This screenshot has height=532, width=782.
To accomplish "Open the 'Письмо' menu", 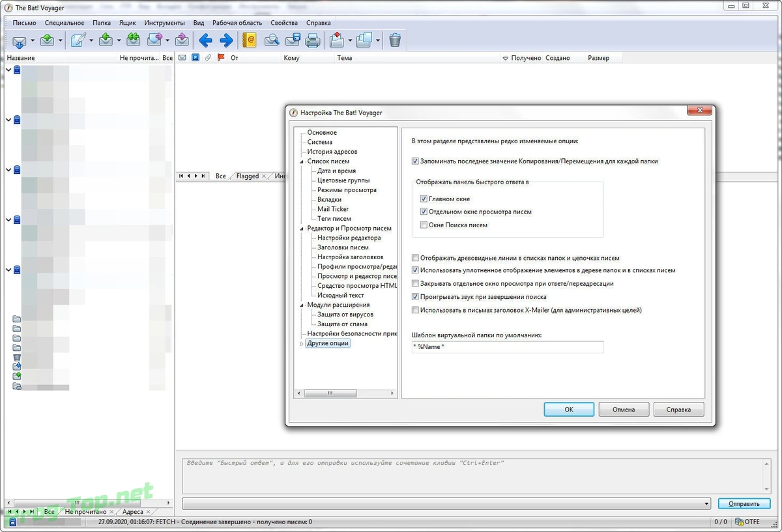I will [24, 23].
